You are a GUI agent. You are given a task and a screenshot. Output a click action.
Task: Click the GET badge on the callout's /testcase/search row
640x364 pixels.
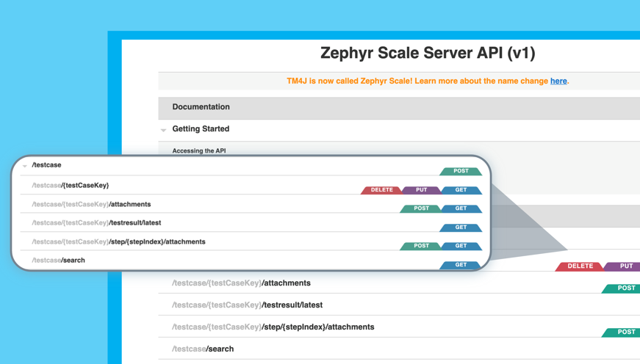coord(461,265)
